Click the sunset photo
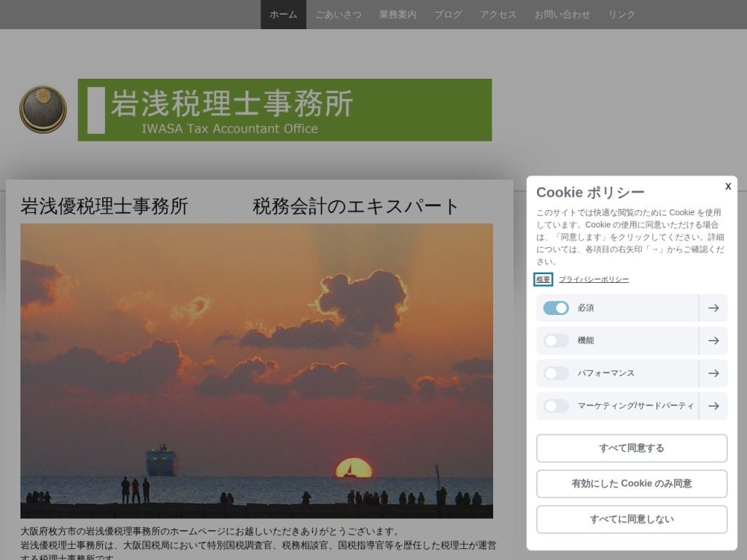Image resolution: width=747 pixels, height=560 pixels. 257,371
